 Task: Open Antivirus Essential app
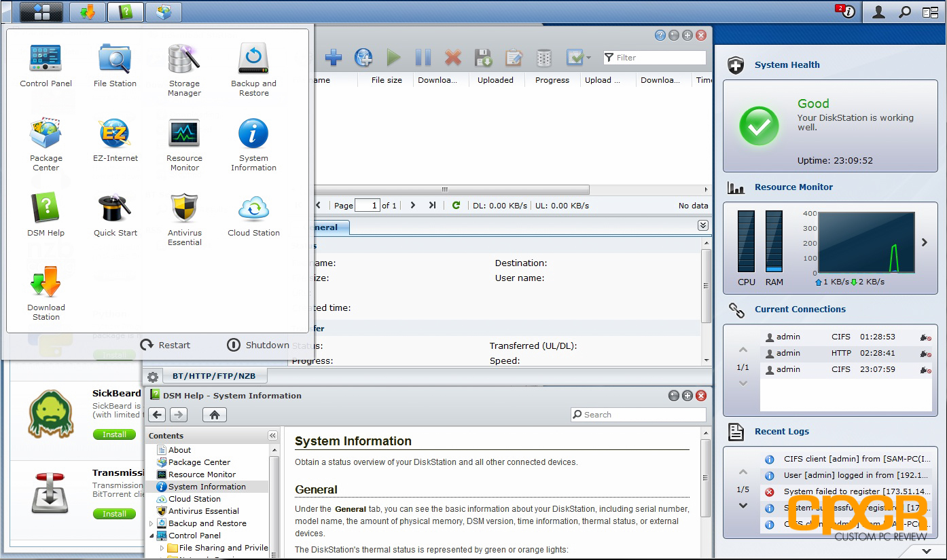[184, 219]
